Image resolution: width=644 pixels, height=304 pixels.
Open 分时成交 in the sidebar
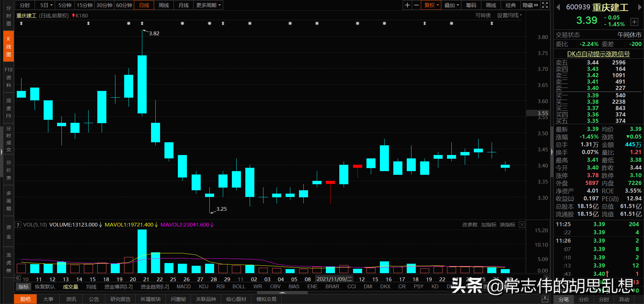(x=9, y=139)
